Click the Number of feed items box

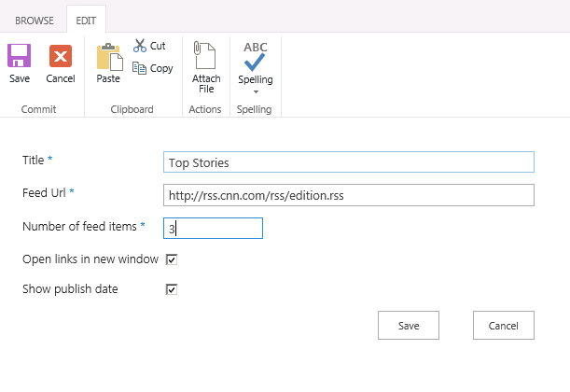(213, 229)
